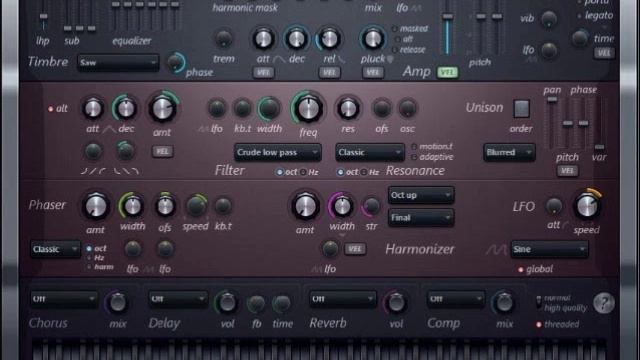Image resolution: width=640 pixels, height=360 pixels.
Task: Click the Comp mix knob
Action: click(504, 302)
